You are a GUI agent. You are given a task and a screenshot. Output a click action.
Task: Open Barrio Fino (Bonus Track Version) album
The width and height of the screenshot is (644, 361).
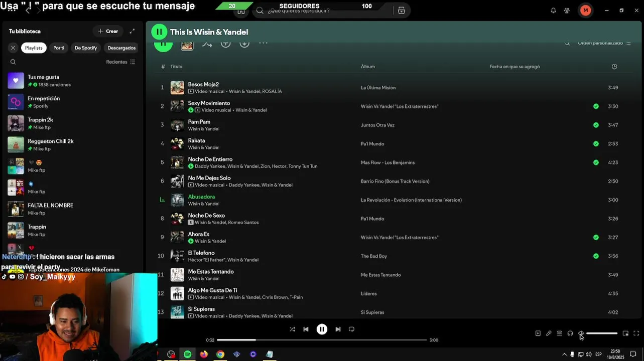395,182
